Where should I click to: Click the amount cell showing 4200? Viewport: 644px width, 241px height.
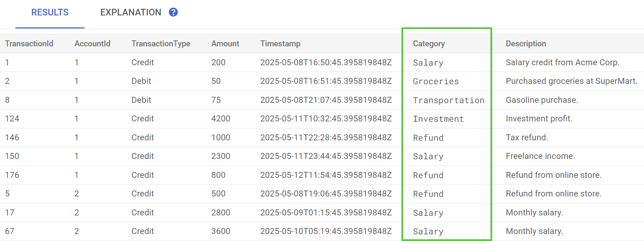coord(221,119)
